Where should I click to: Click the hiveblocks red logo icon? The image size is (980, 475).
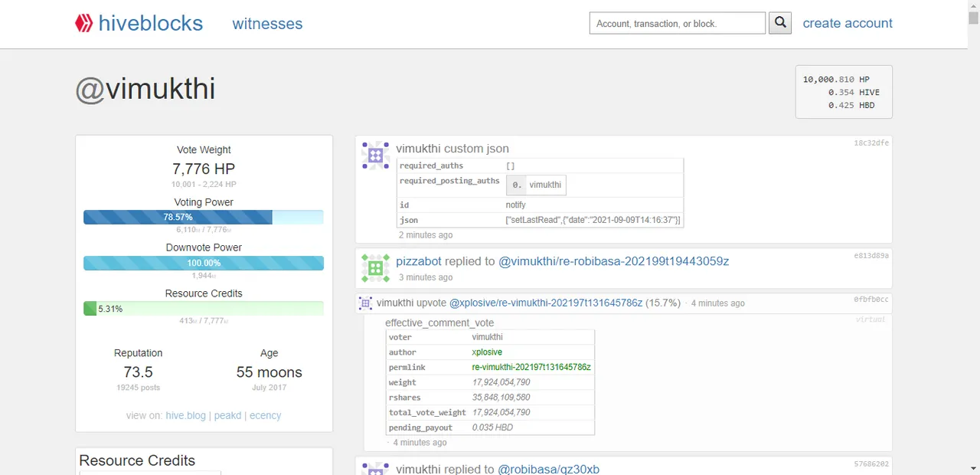click(83, 23)
